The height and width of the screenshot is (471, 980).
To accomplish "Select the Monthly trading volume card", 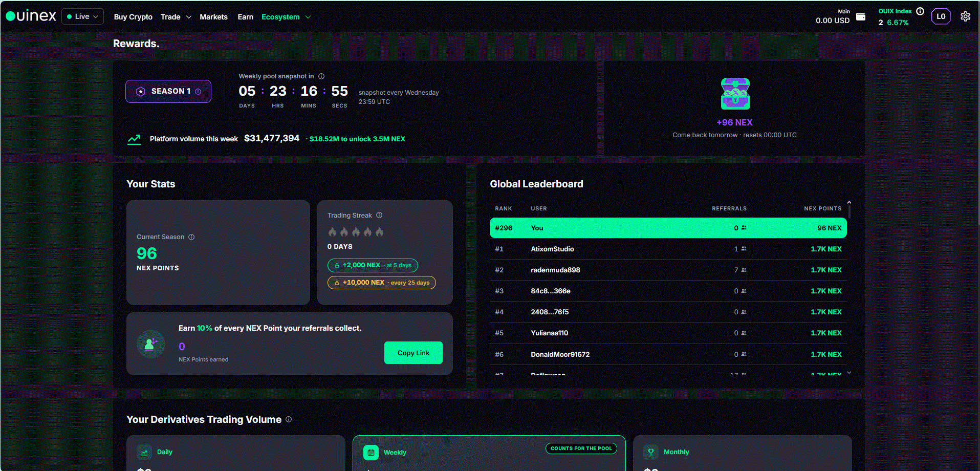I will pos(743,453).
